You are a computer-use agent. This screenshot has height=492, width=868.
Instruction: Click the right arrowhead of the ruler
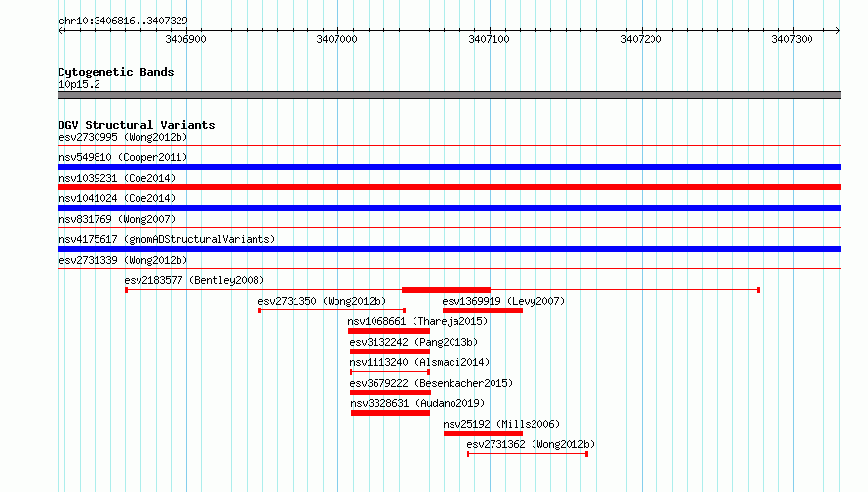click(x=838, y=30)
